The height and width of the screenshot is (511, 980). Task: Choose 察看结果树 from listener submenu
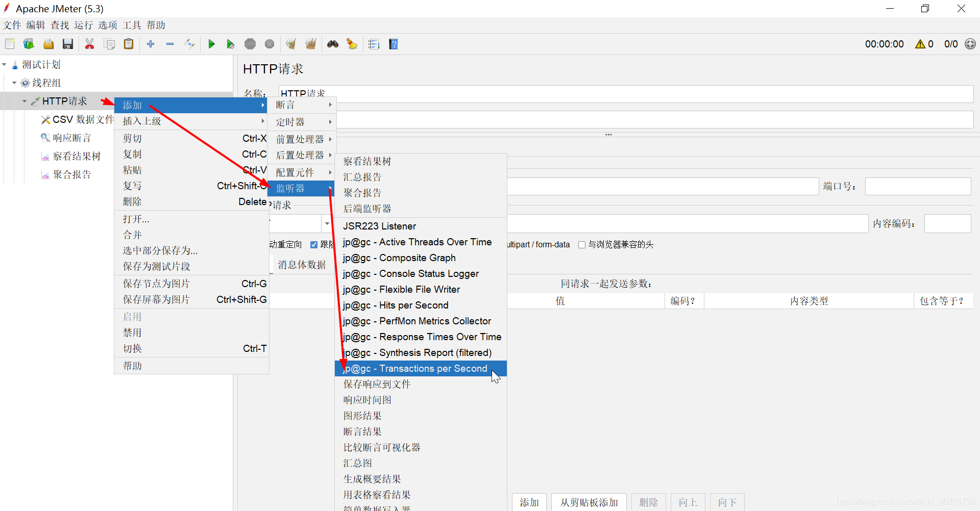[x=421, y=161]
